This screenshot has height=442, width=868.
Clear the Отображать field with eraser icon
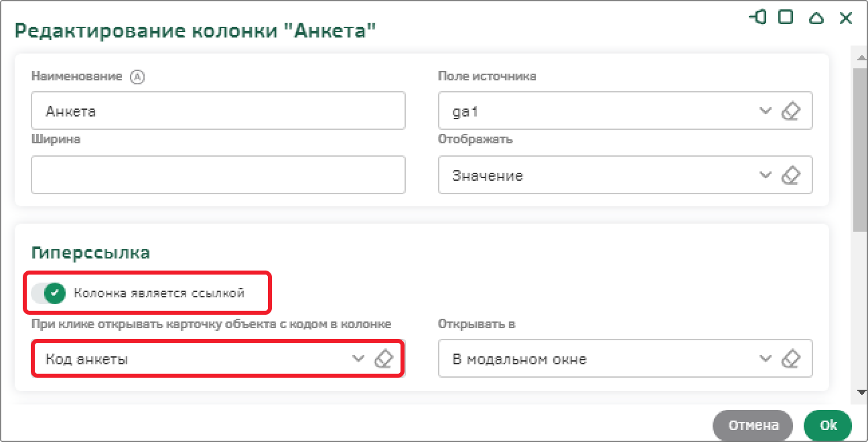792,175
